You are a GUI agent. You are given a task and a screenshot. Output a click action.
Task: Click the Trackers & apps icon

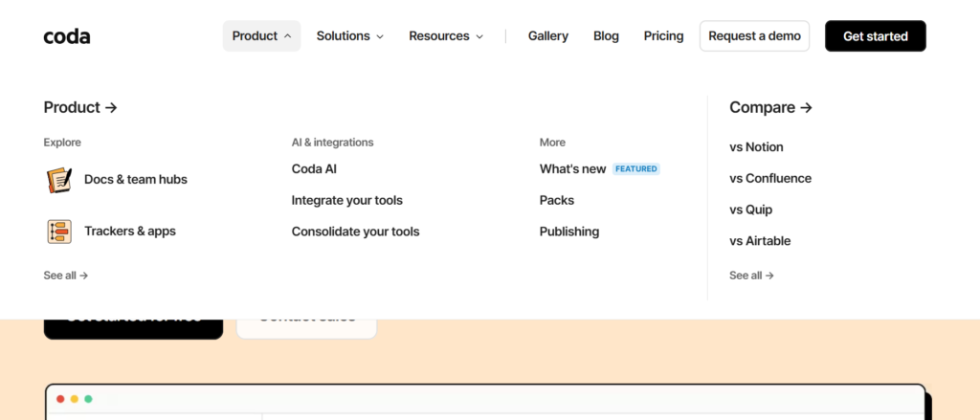59,232
